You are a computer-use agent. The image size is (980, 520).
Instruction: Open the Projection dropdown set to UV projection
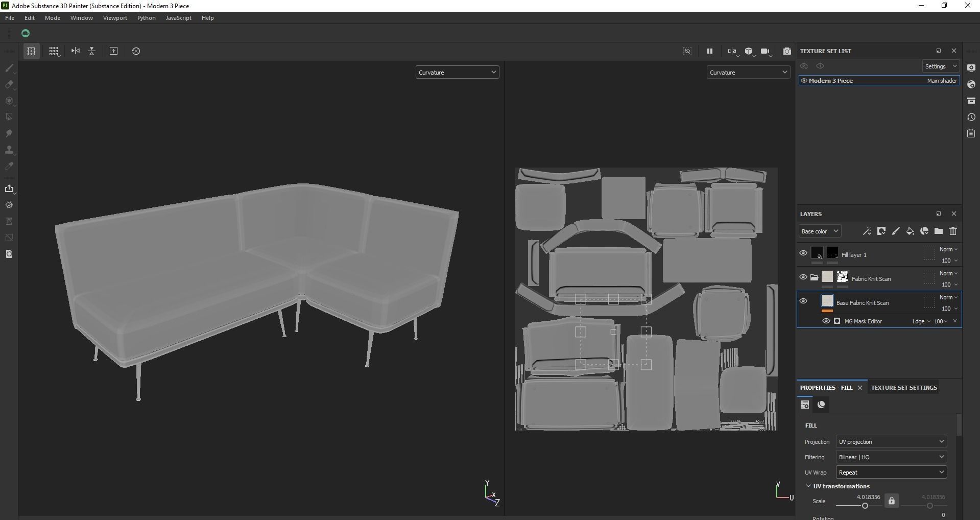click(891, 442)
